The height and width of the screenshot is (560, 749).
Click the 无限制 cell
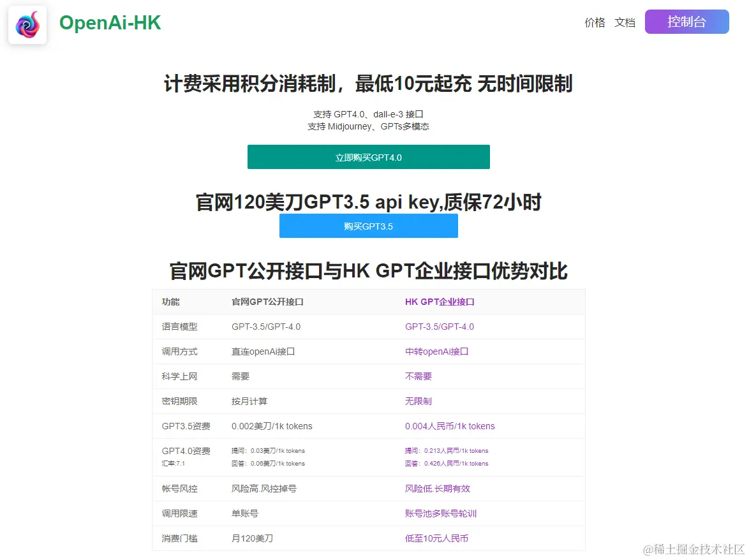(418, 401)
